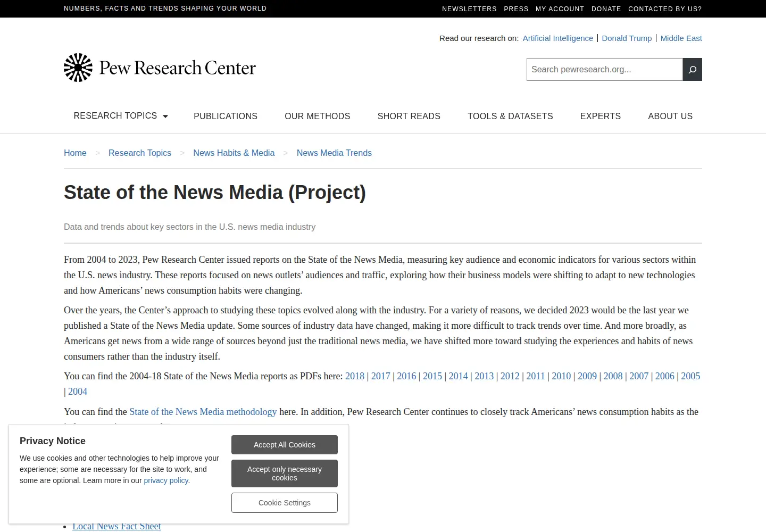Go to Short Reads section
The image size is (766, 532).
click(x=409, y=116)
